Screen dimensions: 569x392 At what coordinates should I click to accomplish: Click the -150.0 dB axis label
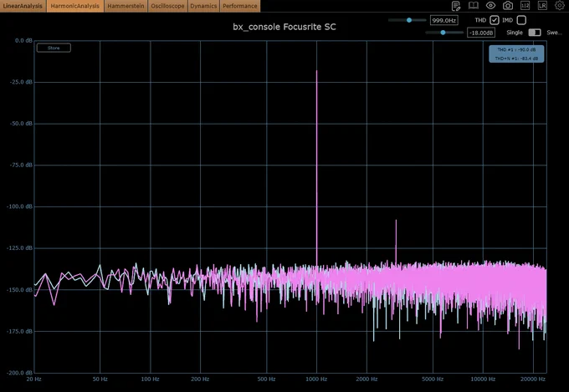tap(19, 290)
